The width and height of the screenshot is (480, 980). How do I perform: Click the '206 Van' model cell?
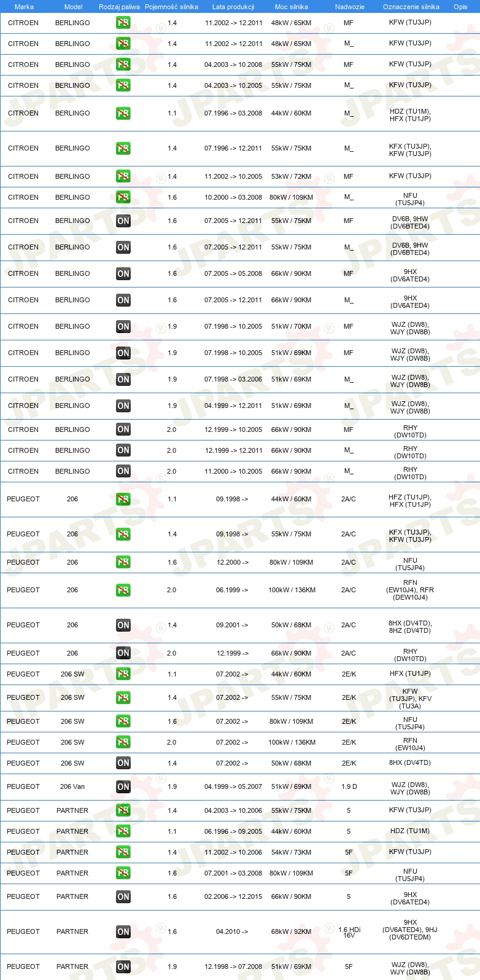click(72, 786)
